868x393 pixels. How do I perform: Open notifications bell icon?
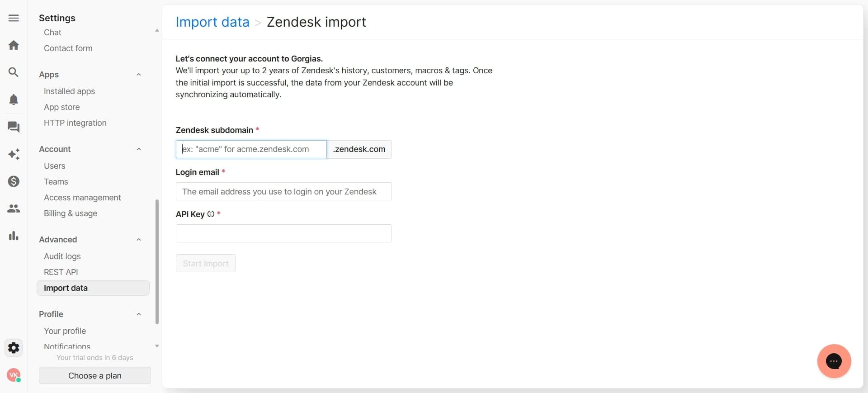[14, 99]
